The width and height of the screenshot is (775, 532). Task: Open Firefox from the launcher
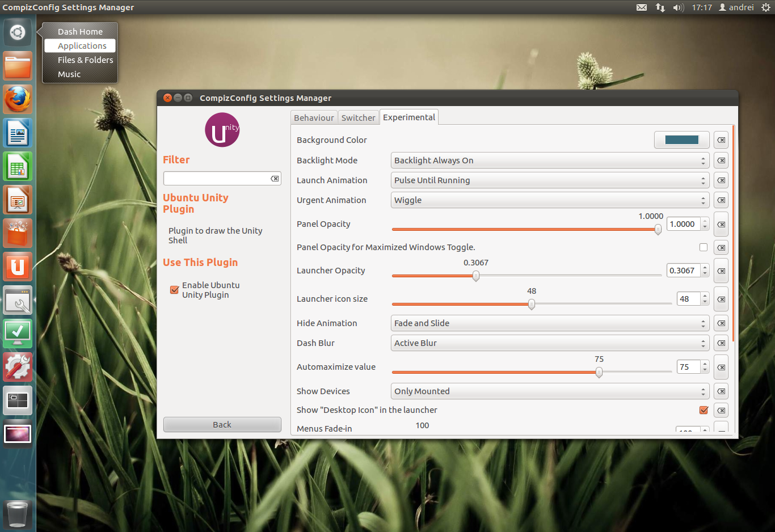[x=18, y=99]
